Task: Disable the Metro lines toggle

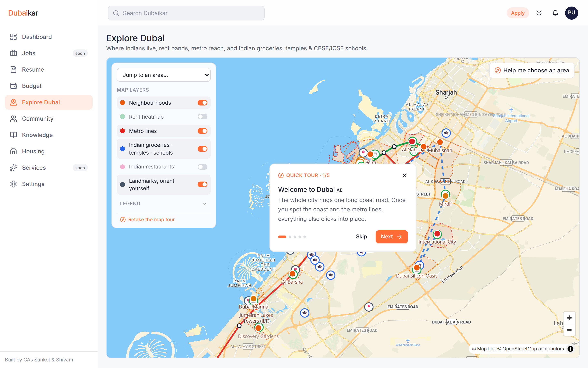Action: click(202, 131)
